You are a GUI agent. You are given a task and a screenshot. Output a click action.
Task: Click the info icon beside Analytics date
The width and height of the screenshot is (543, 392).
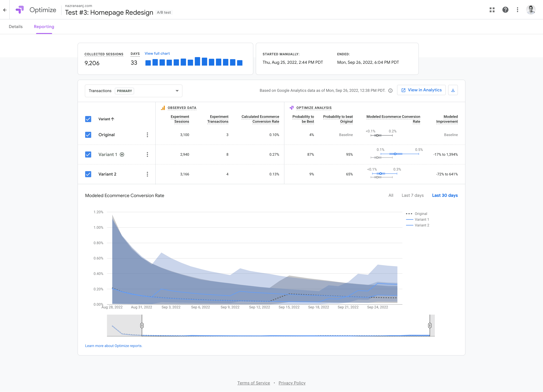pos(390,90)
